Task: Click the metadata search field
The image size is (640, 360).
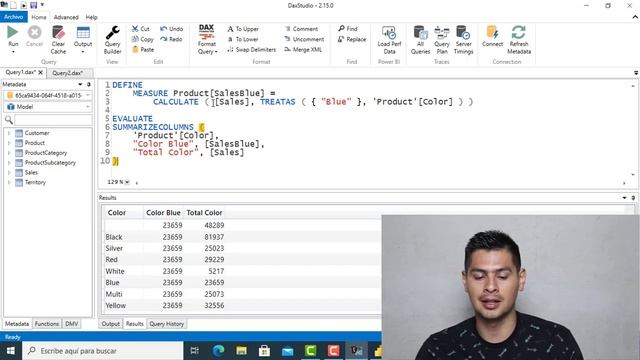Action: click(53, 120)
